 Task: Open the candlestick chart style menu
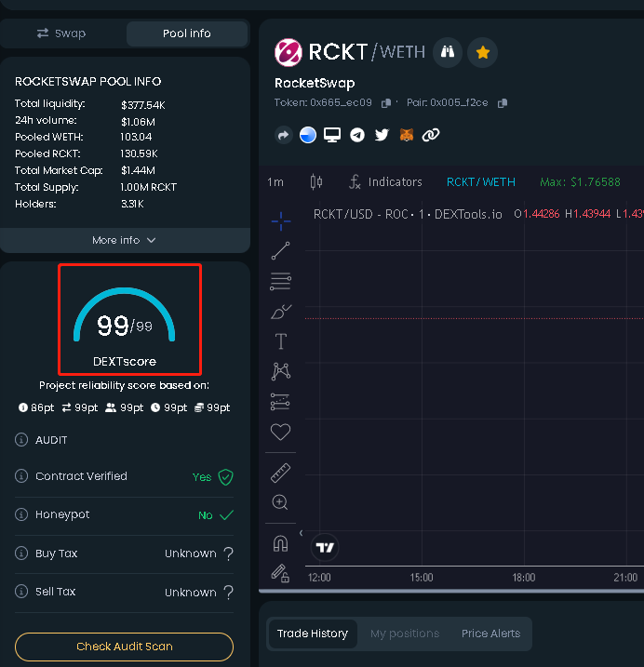315,182
